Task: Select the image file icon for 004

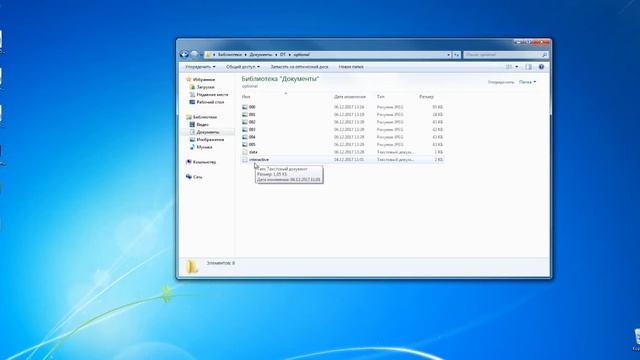Action: point(245,137)
